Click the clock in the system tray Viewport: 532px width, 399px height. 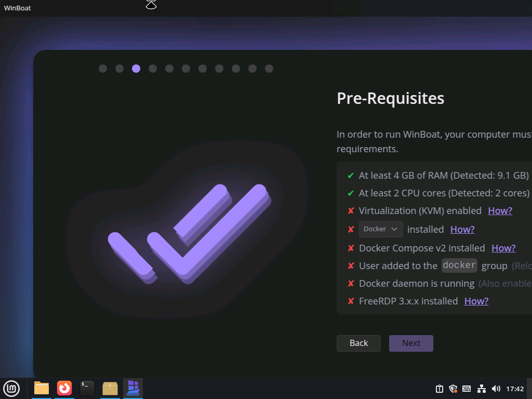point(515,389)
